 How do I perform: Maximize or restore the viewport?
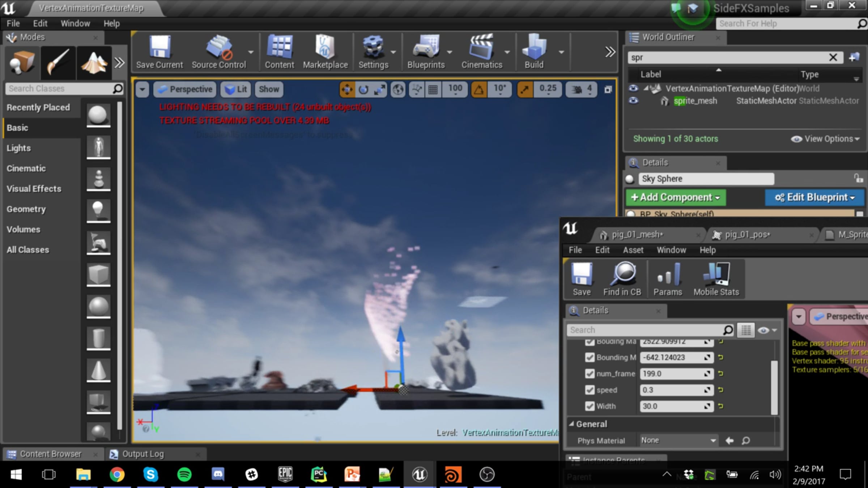point(608,90)
